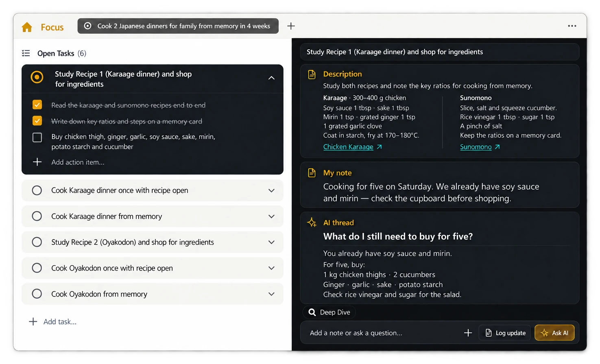Complete 'Cook Oyakodon from memory' task circle

[37, 294]
